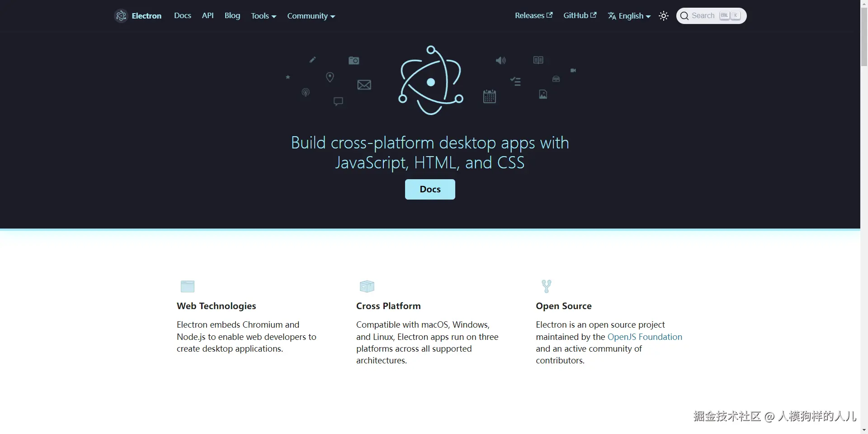Image resolution: width=868 pixels, height=434 pixels.
Task: Expand the English language dropdown
Action: tap(629, 16)
